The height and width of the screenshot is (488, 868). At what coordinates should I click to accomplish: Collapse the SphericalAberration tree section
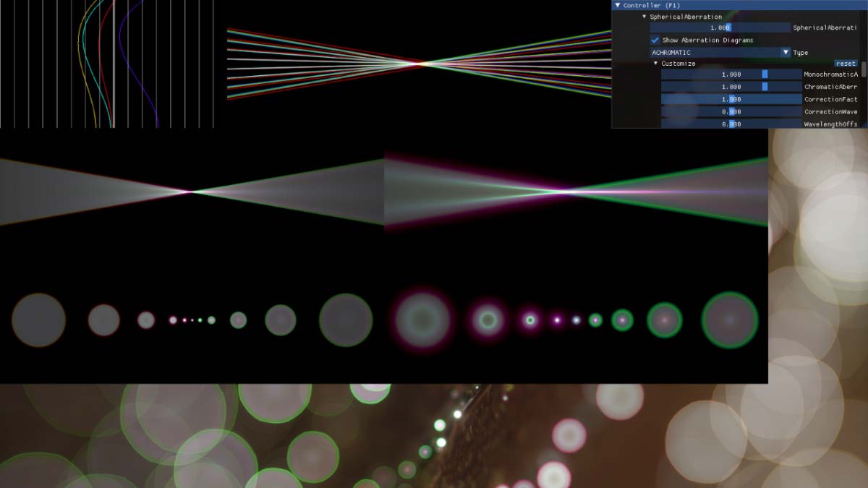[644, 17]
